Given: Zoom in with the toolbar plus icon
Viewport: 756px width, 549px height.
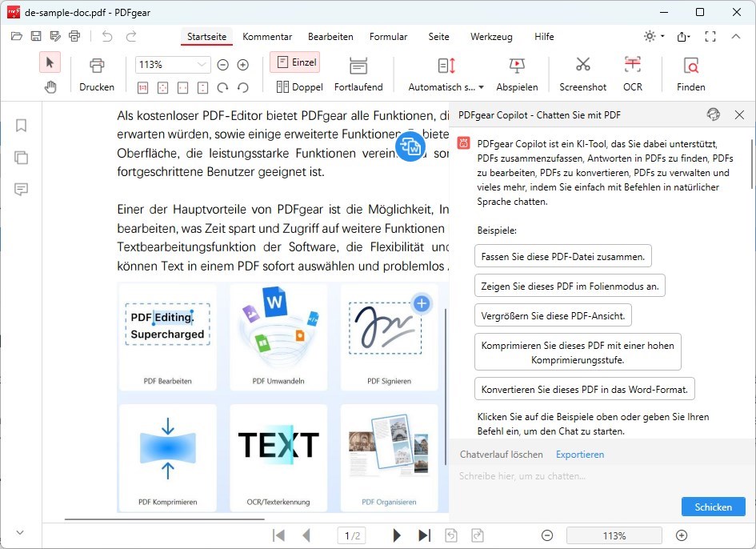Looking at the screenshot, I should [x=243, y=65].
